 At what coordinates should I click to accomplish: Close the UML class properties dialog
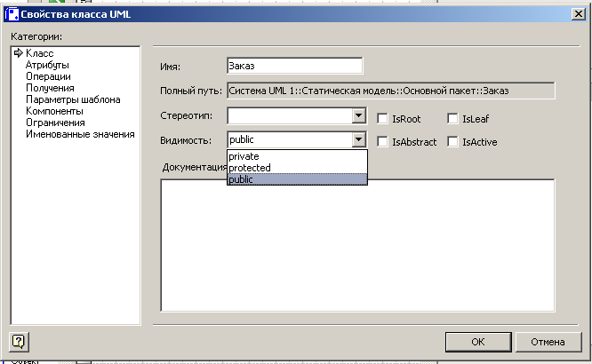click(x=579, y=14)
